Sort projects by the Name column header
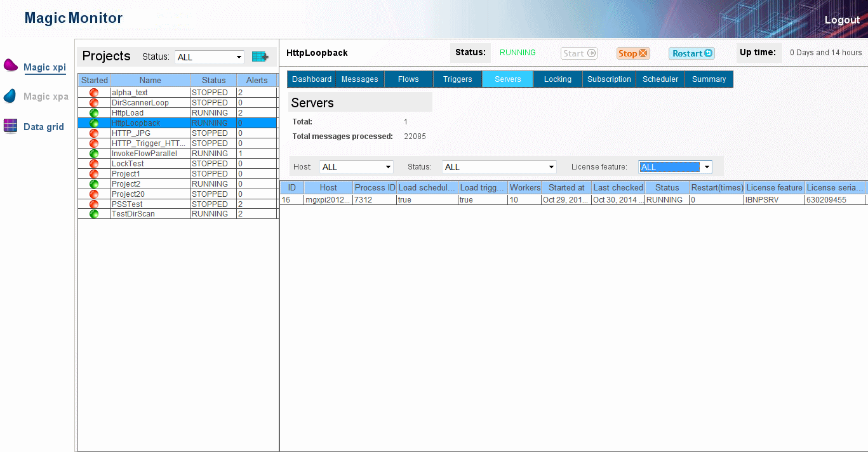 (x=150, y=81)
